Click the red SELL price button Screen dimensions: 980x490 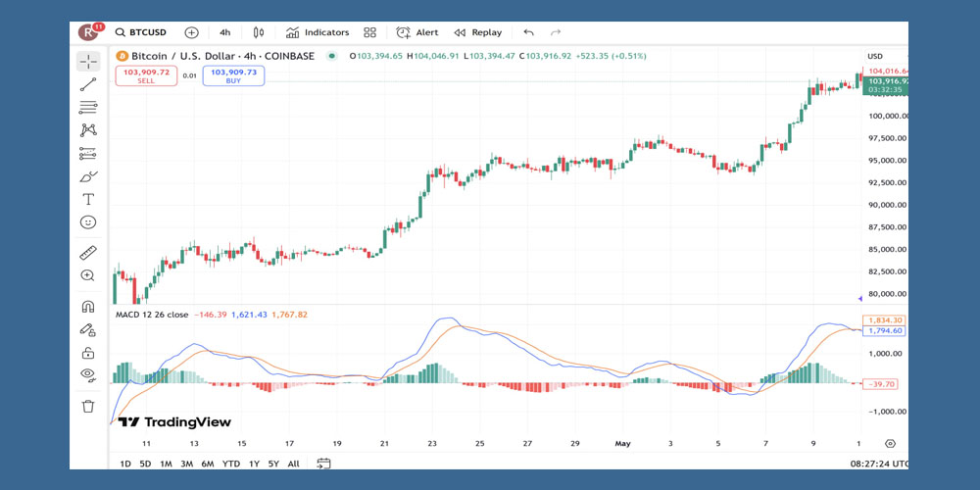(146, 75)
